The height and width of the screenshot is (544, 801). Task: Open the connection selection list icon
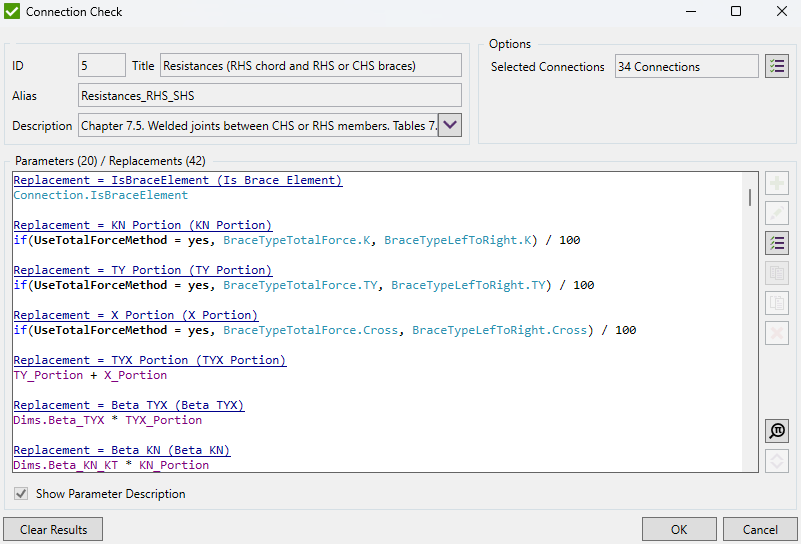click(x=777, y=66)
